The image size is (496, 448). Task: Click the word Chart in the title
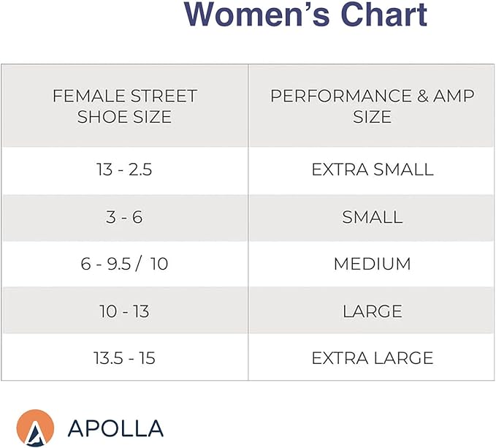pyautogui.click(x=381, y=15)
